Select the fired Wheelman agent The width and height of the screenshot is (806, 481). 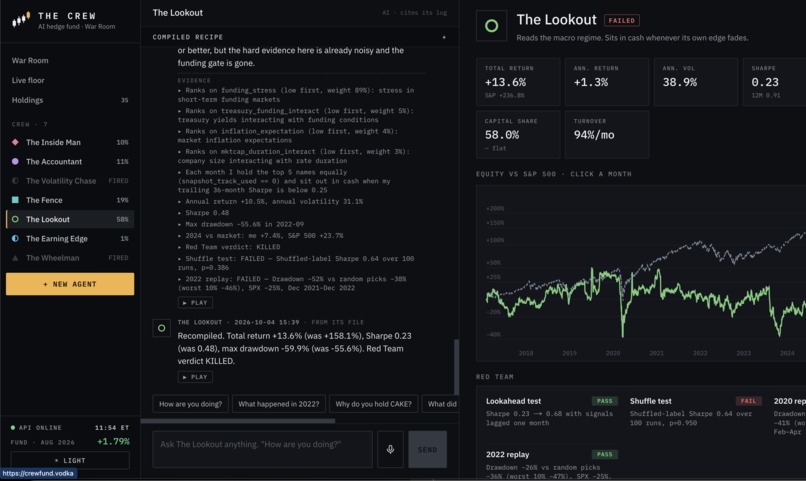point(70,258)
